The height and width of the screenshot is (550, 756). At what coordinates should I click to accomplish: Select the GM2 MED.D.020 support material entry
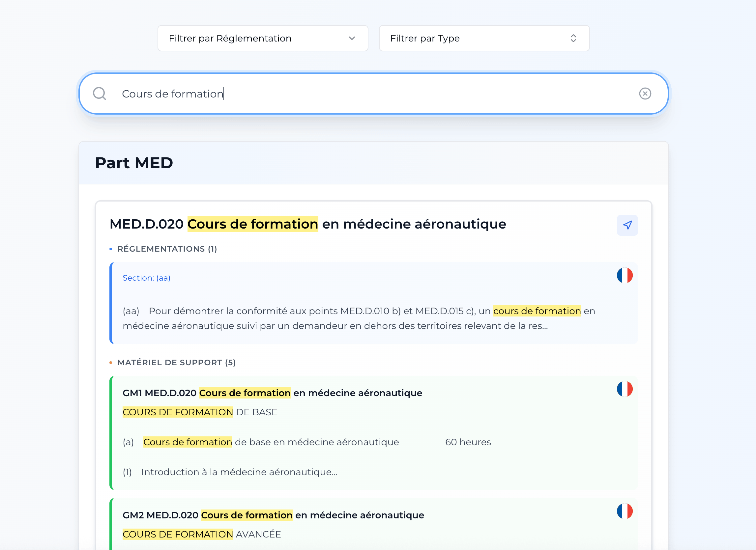pyautogui.click(x=273, y=515)
